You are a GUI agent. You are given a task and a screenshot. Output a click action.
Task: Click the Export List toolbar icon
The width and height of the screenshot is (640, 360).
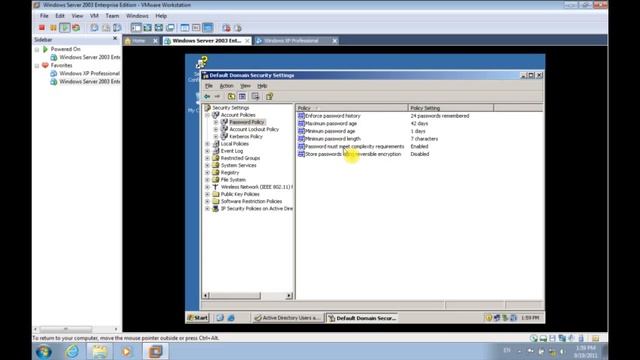click(256, 97)
